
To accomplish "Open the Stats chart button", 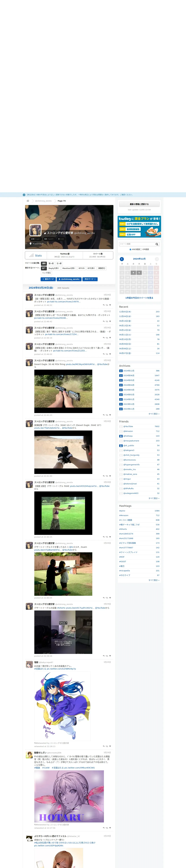I will tap(35, 255).
